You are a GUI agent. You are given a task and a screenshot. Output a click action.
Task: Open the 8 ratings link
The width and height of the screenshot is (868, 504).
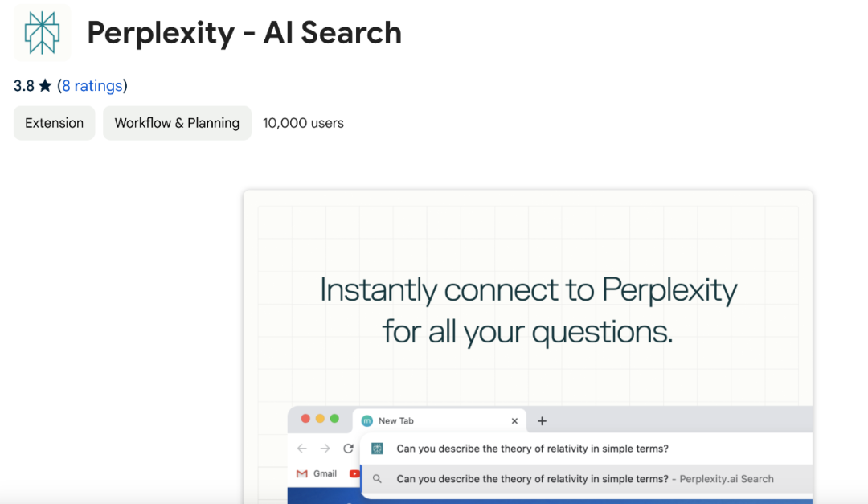tap(92, 86)
